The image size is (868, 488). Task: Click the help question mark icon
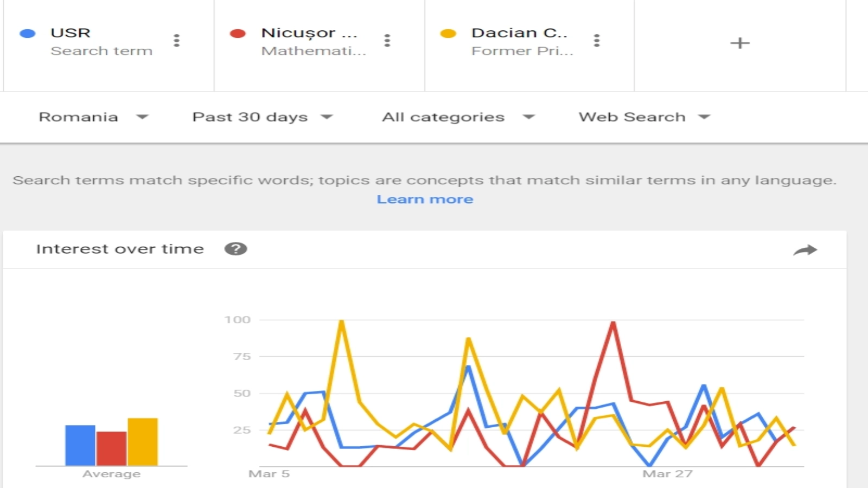click(235, 249)
